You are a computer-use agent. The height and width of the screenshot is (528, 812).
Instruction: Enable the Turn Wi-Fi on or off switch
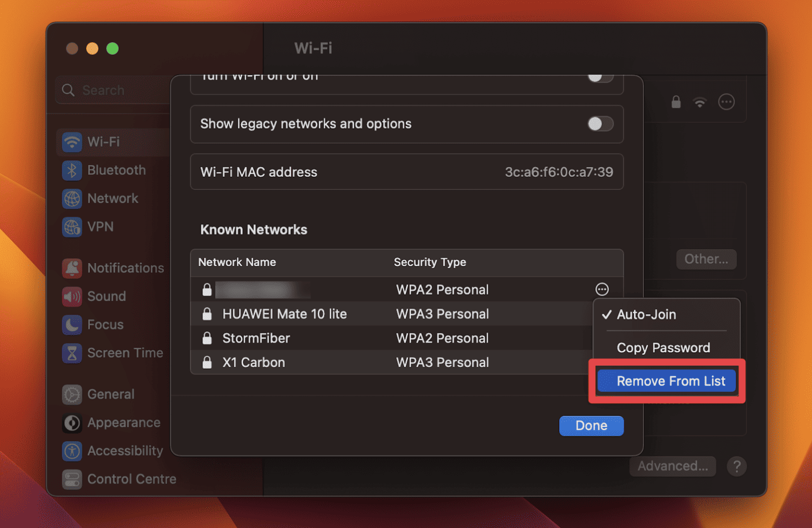pyautogui.click(x=601, y=77)
